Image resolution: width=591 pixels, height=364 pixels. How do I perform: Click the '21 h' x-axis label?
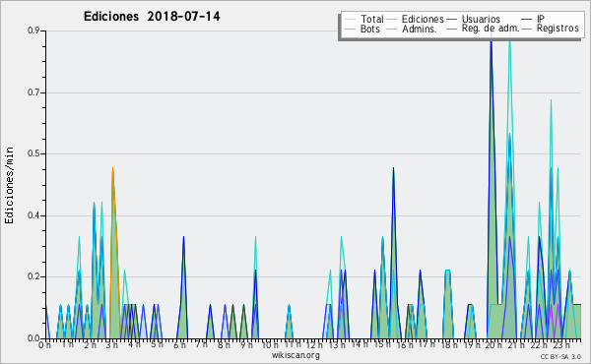click(516, 345)
